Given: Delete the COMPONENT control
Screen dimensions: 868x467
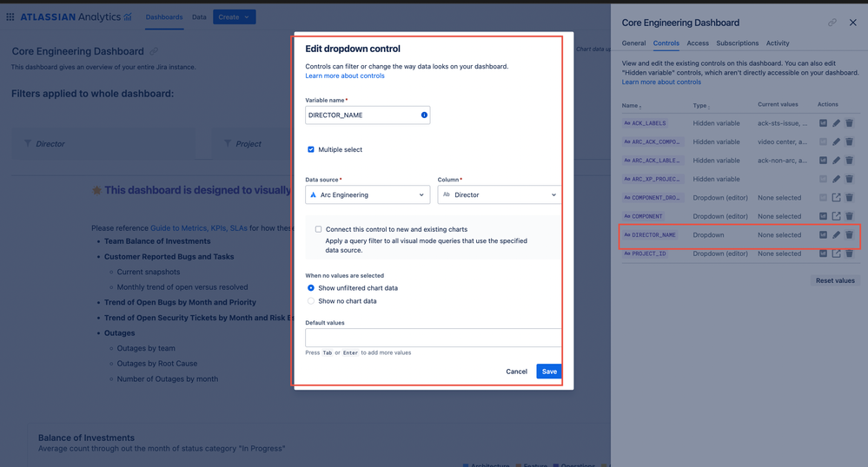Looking at the screenshot, I should pos(849,216).
